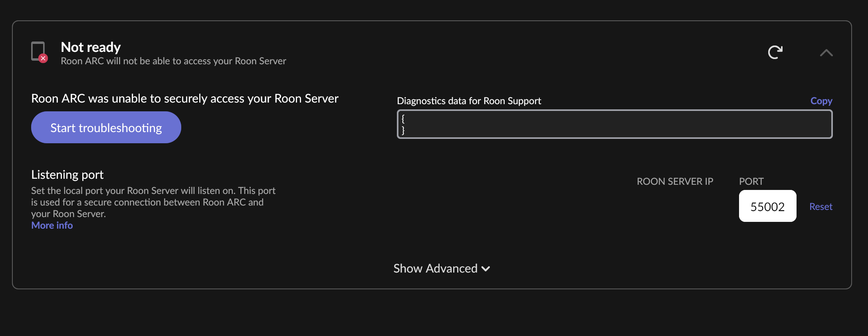
Task: Copy the diagnostics data
Action: click(821, 101)
